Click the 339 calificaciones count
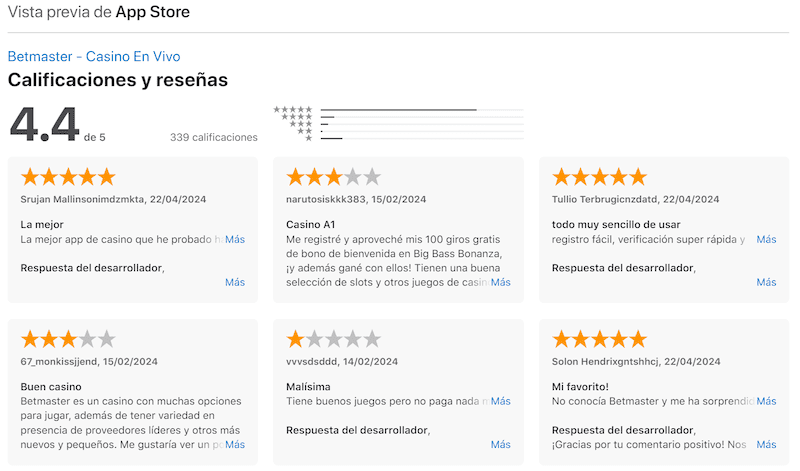 (213, 138)
